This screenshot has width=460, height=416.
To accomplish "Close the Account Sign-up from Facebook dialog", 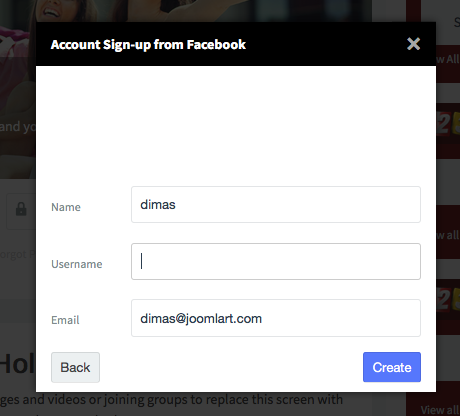I will tap(413, 44).
